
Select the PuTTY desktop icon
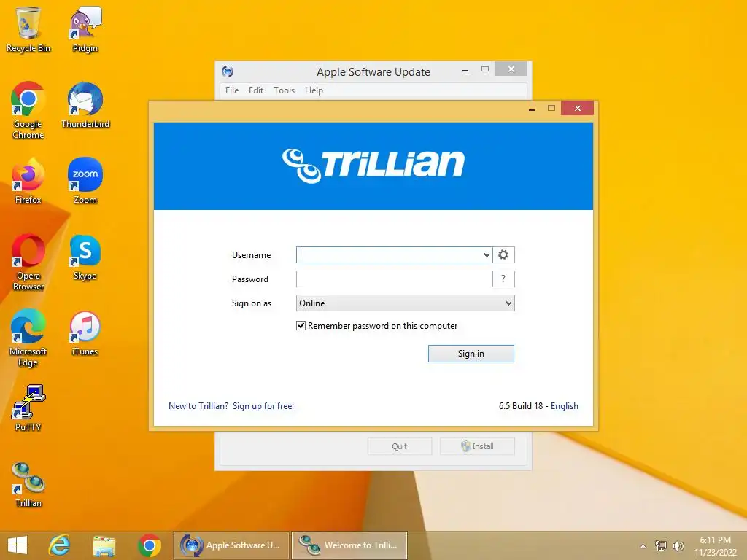tap(28, 408)
